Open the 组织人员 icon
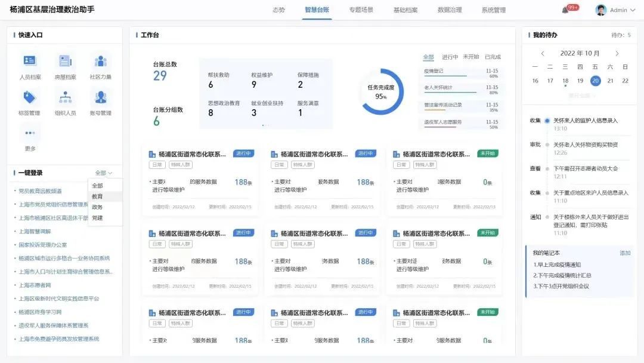The height and width of the screenshot is (363, 644). tap(65, 97)
